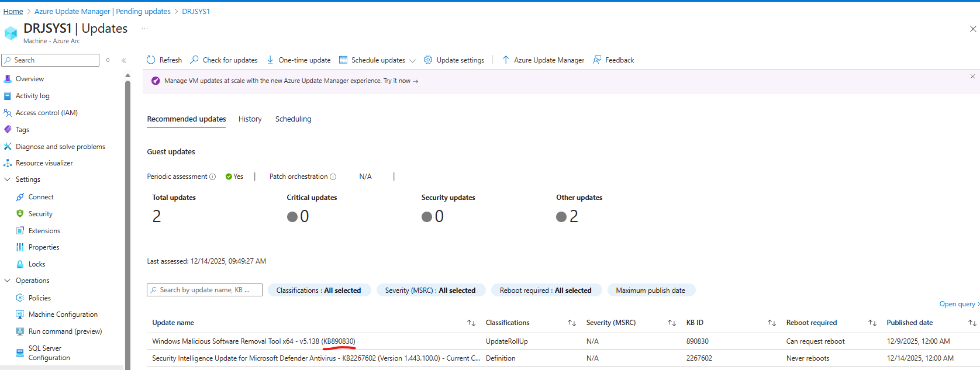Open the ellipsis more options beside title
This screenshot has height=370, width=980.
[144, 29]
